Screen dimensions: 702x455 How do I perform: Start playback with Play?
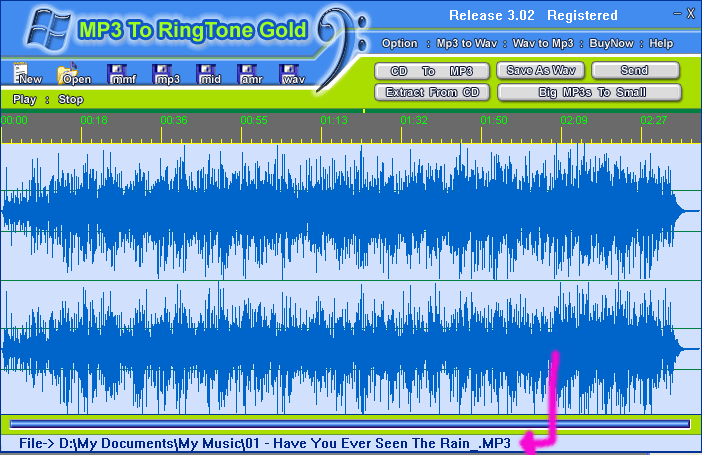25,99
